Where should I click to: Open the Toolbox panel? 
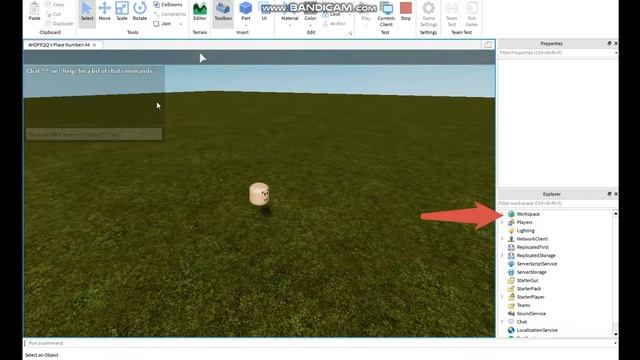coord(223,11)
